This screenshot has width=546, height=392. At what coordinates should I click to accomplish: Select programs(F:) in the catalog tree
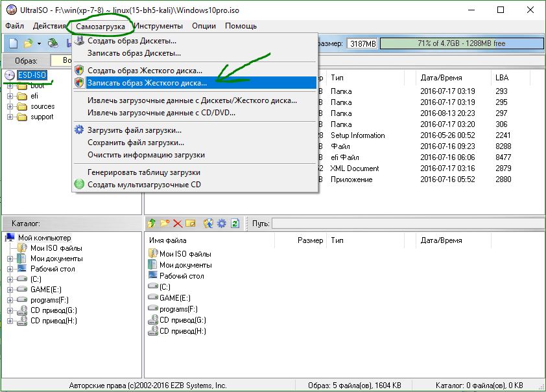pyautogui.click(x=49, y=300)
